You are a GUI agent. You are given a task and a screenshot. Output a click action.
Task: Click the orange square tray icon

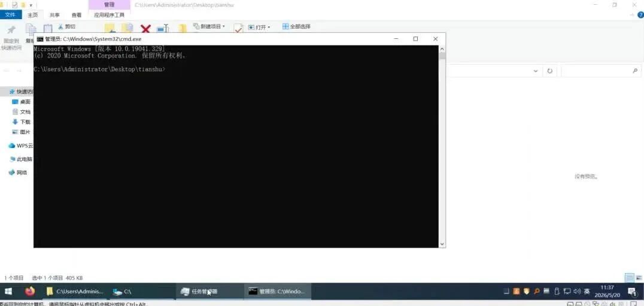[517, 292]
